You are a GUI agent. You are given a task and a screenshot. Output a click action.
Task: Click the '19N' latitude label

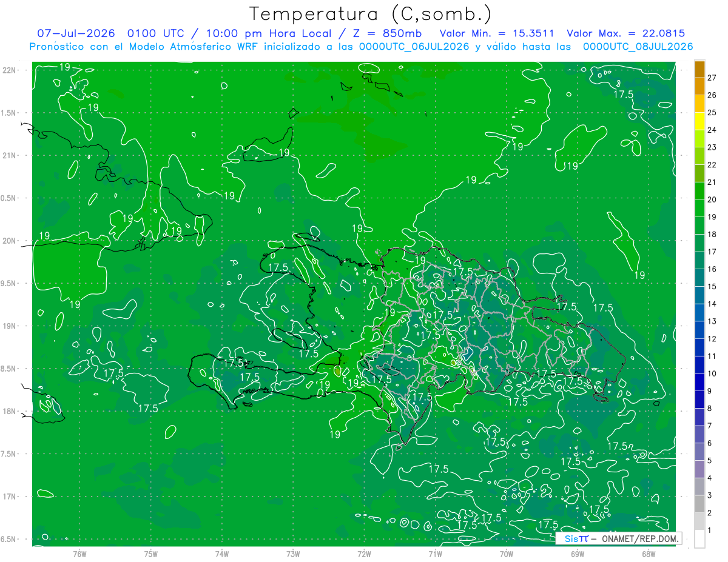click(10, 326)
